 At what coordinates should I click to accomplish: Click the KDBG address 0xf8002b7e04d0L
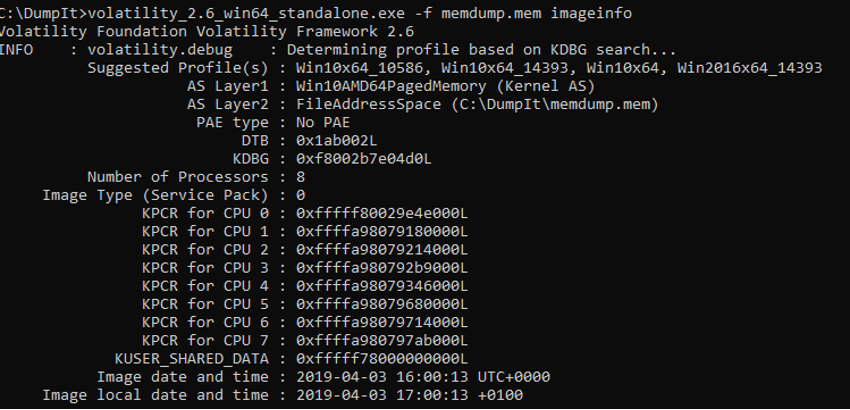[x=363, y=159]
